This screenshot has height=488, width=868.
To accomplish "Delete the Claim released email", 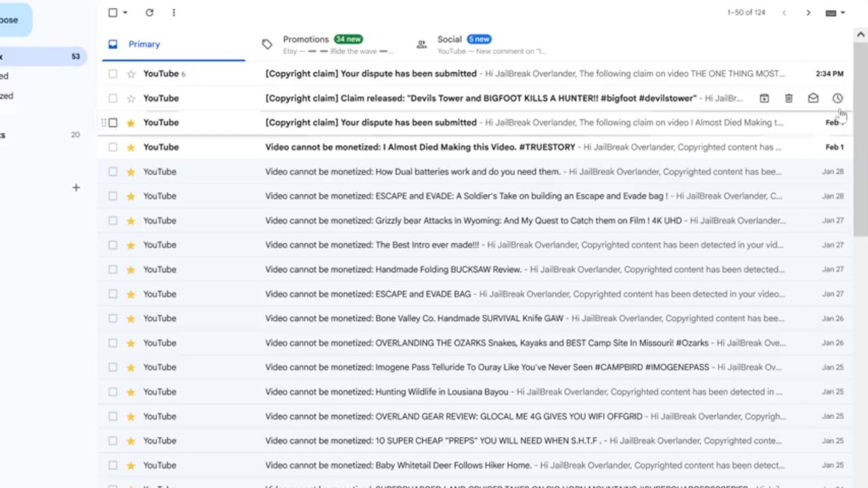I will [789, 98].
